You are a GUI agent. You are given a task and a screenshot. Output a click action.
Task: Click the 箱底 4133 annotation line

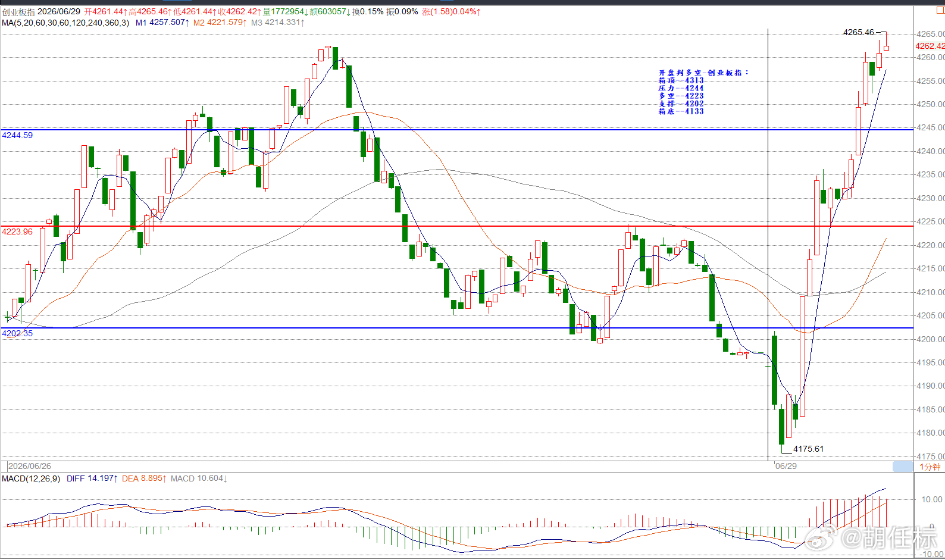[681, 111]
